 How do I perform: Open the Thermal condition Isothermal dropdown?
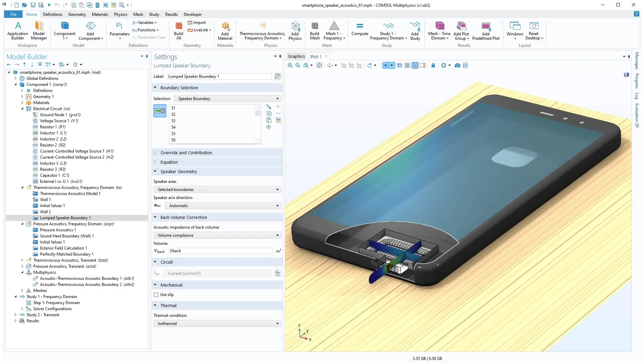217,324
